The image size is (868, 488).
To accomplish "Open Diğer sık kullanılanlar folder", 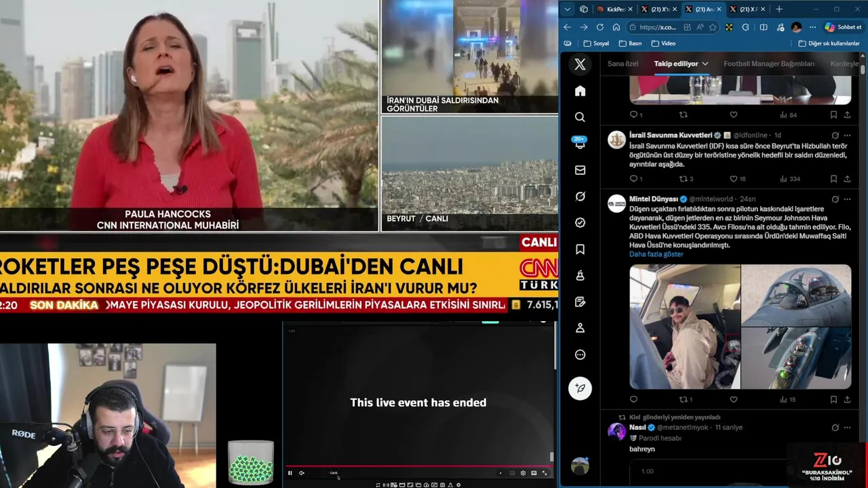I will pyautogui.click(x=829, y=43).
